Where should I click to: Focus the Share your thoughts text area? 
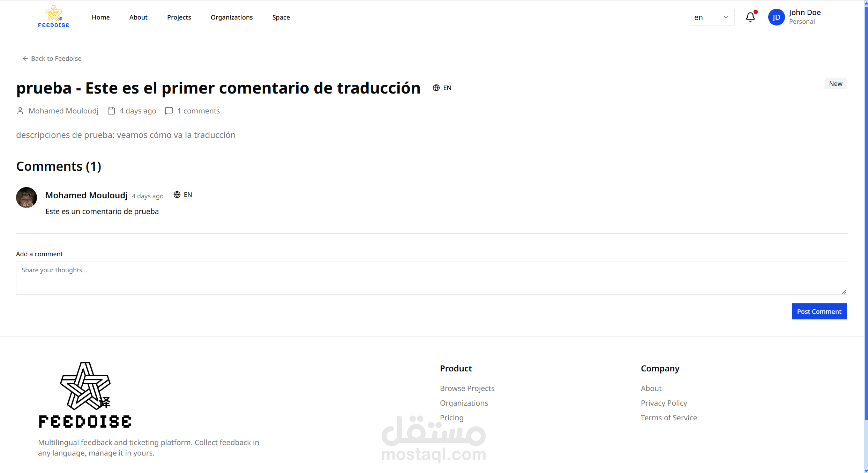point(431,278)
